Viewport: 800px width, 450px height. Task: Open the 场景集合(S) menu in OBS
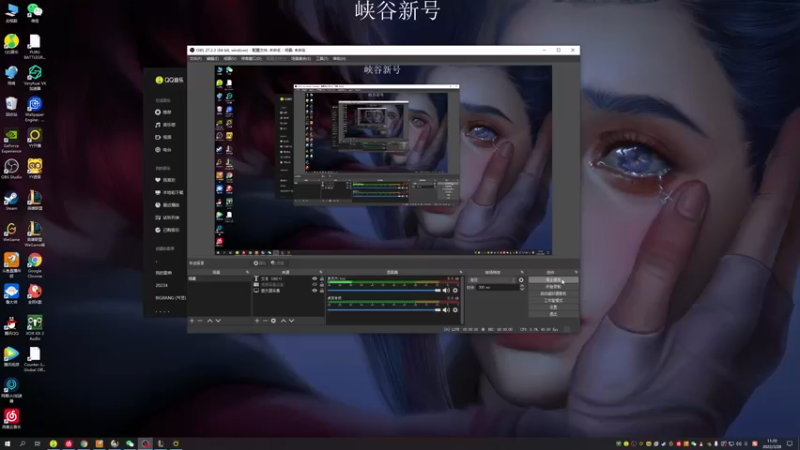[x=301, y=59]
